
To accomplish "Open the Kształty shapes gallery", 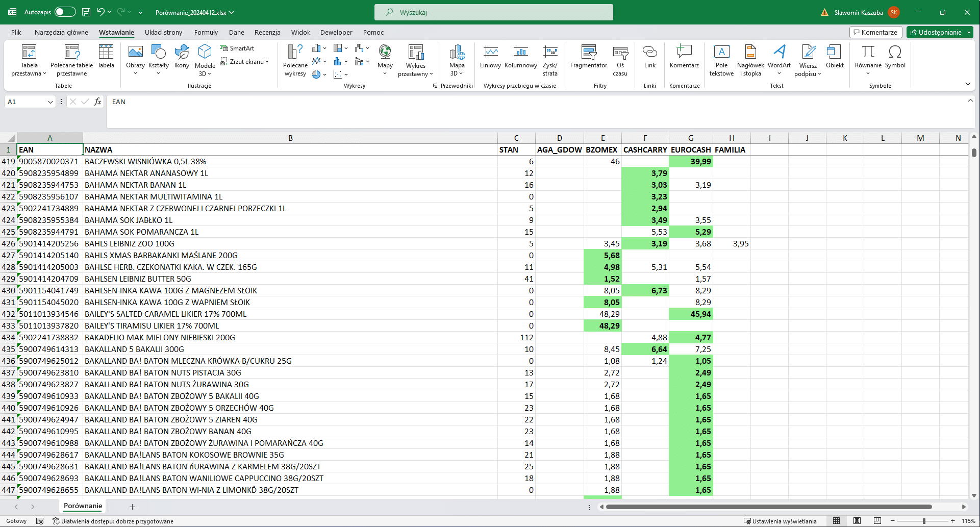I will [x=158, y=60].
